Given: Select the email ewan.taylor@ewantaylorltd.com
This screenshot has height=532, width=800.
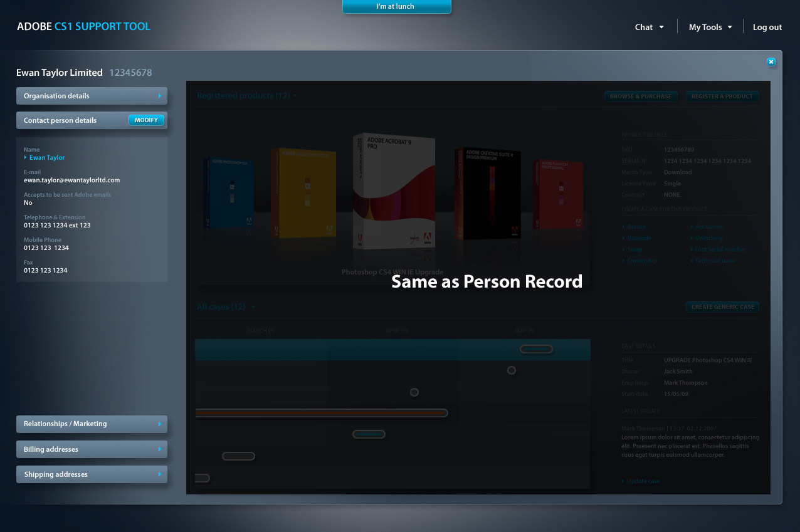Looking at the screenshot, I should coord(72,180).
